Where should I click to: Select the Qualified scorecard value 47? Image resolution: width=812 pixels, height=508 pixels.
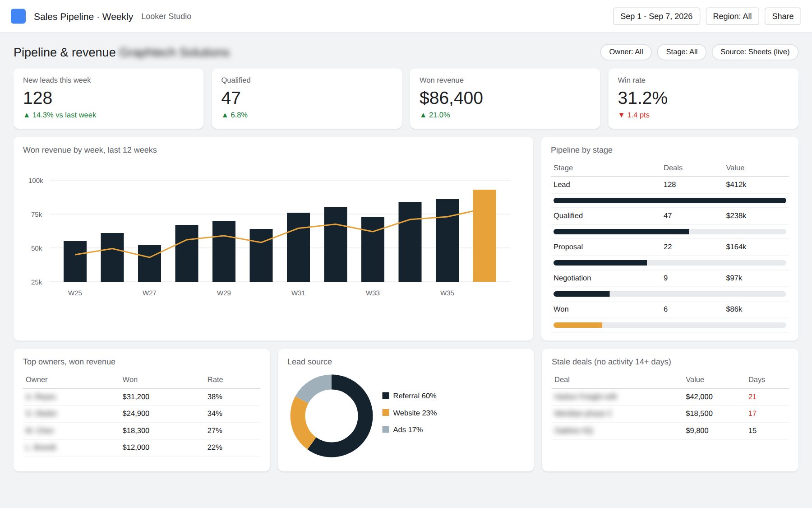231,98
